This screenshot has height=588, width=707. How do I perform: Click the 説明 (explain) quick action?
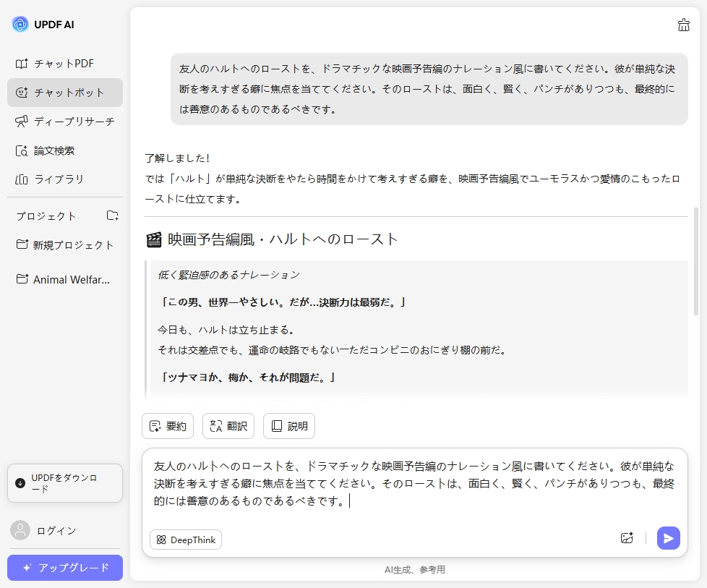click(x=289, y=426)
